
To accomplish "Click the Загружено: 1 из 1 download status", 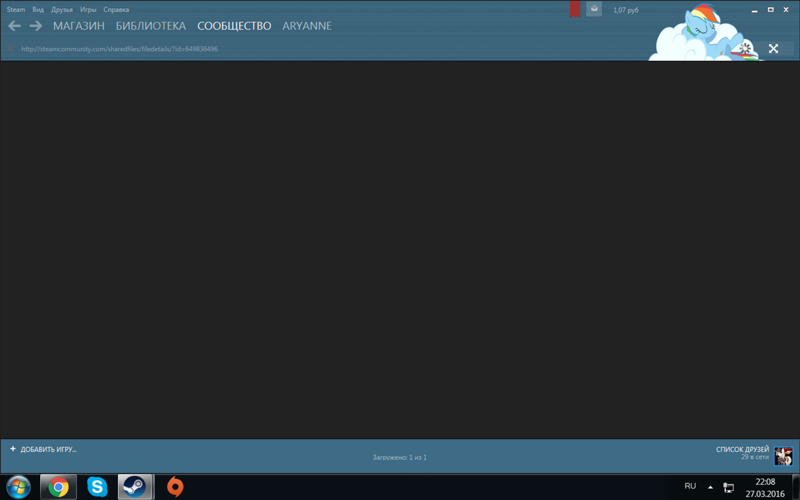I will [399, 458].
